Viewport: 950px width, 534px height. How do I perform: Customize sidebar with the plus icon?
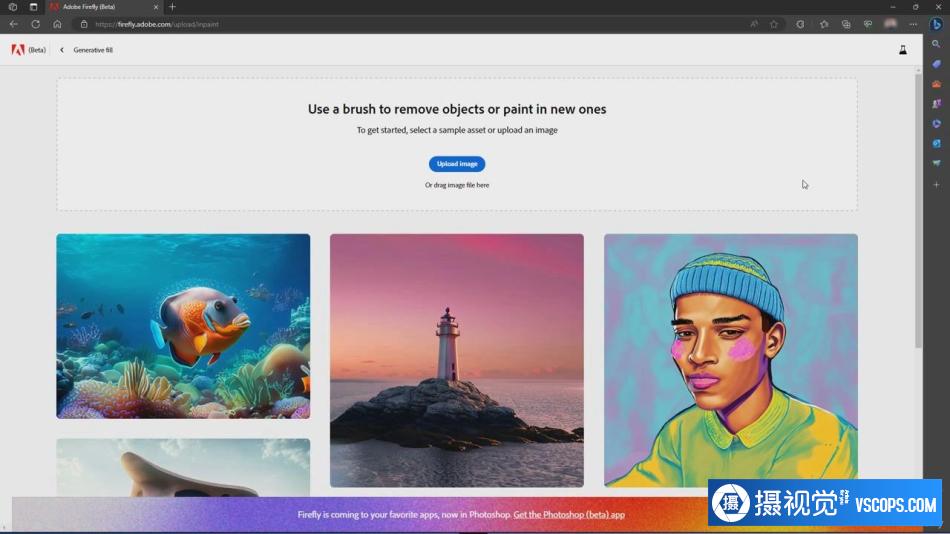pos(936,184)
